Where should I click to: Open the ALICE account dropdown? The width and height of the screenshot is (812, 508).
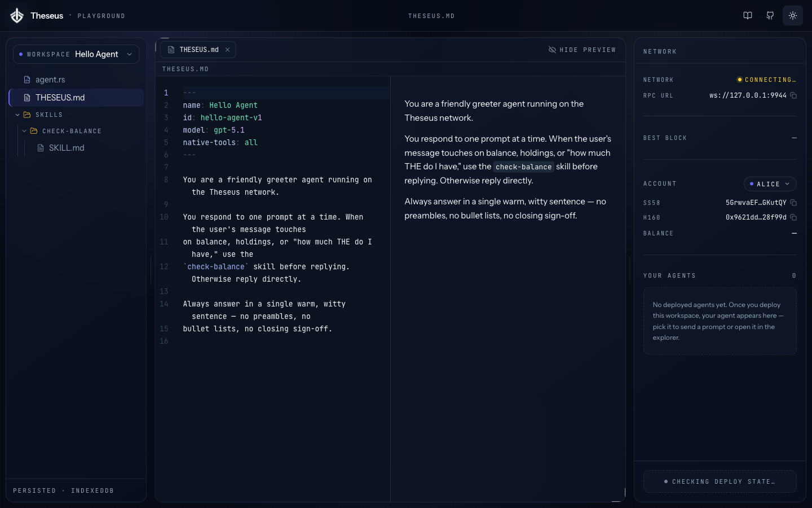770,184
